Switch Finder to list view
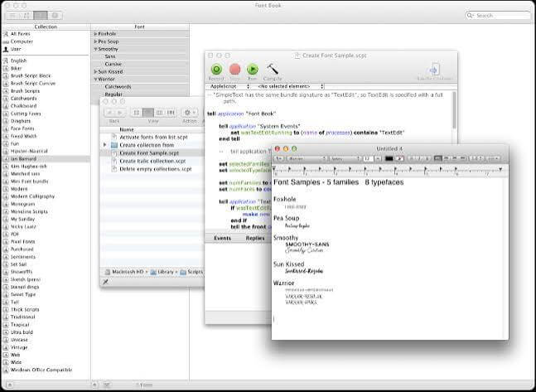 coord(148,113)
